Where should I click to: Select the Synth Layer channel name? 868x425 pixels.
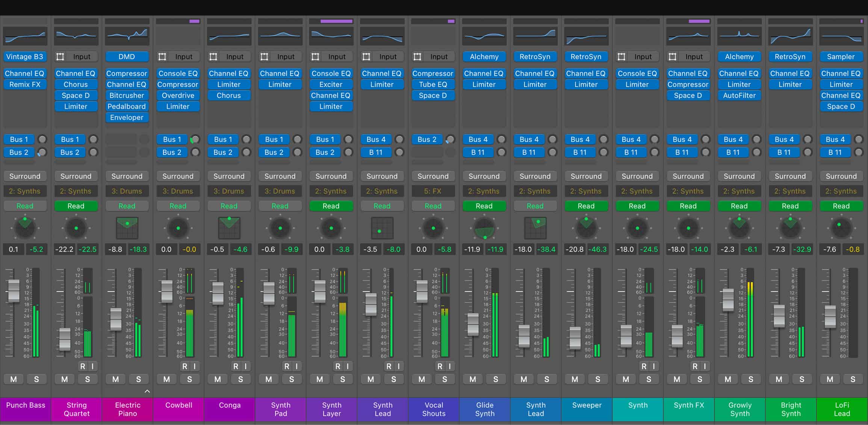click(x=332, y=409)
